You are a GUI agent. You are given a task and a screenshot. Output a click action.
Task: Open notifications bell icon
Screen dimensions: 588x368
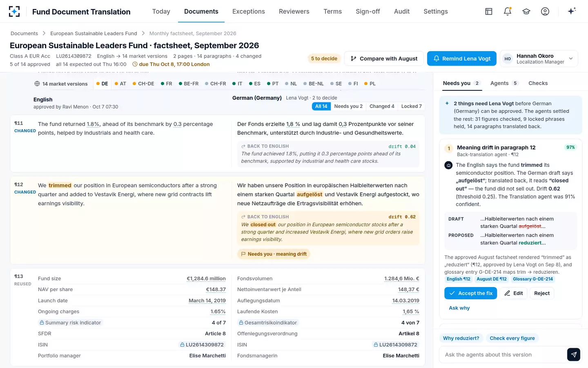[508, 11]
